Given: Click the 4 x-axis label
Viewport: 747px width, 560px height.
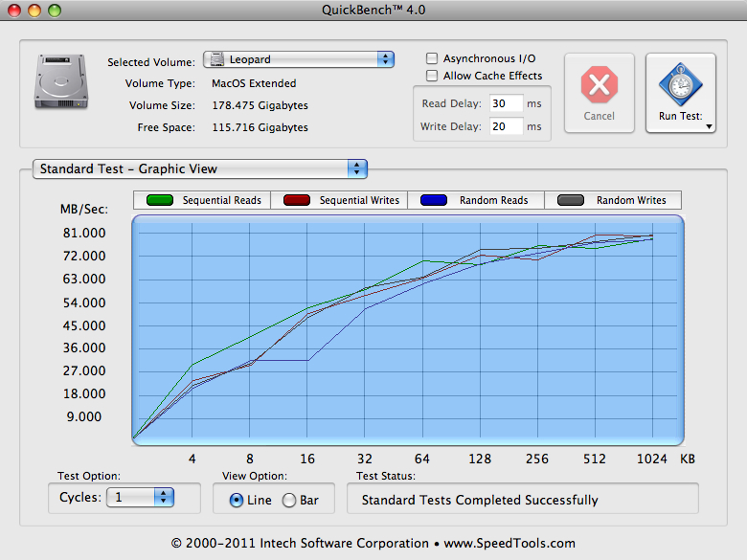Looking at the screenshot, I should [x=192, y=459].
